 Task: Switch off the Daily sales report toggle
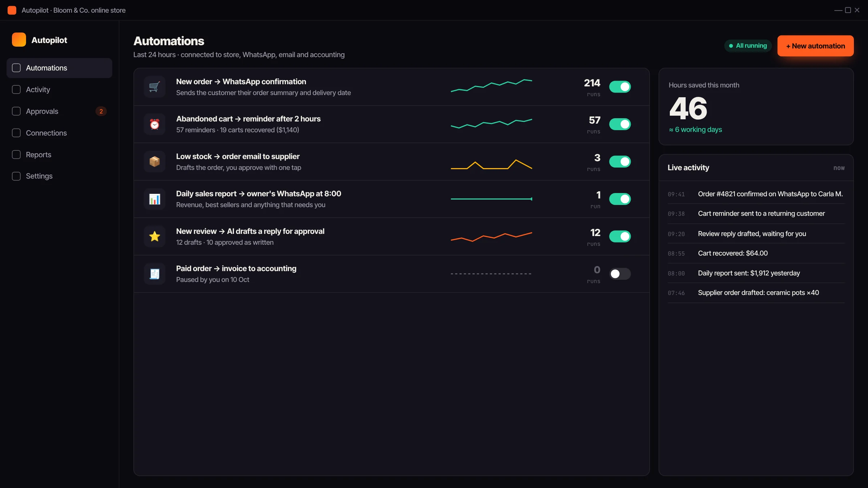tap(620, 199)
